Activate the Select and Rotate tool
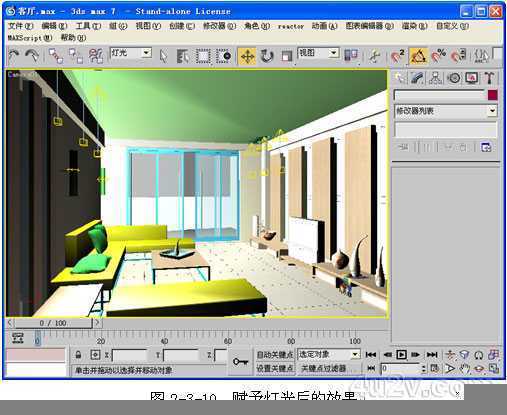The height and width of the screenshot is (415, 507). [x=267, y=56]
